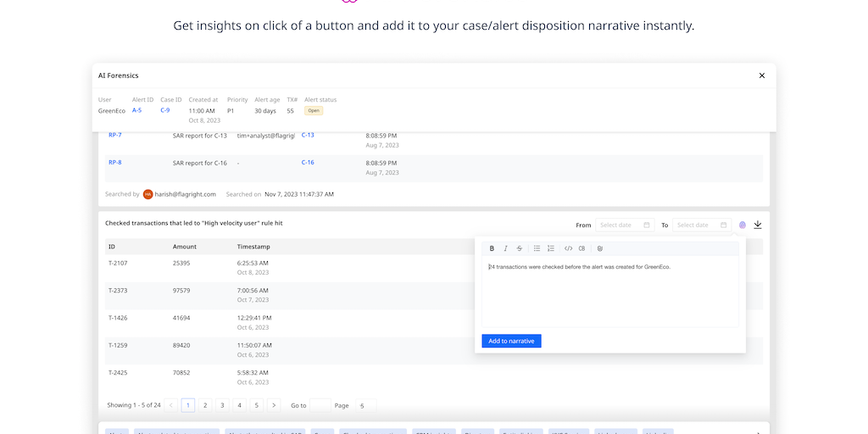The width and height of the screenshot is (868, 434).
Task: Close the AI Forensics panel
Action: point(761,75)
